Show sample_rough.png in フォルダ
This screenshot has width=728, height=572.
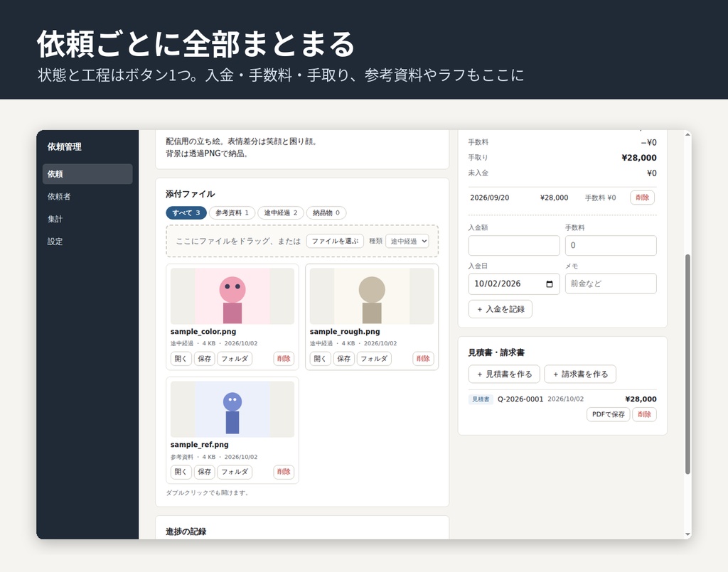(x=374, y=359)
